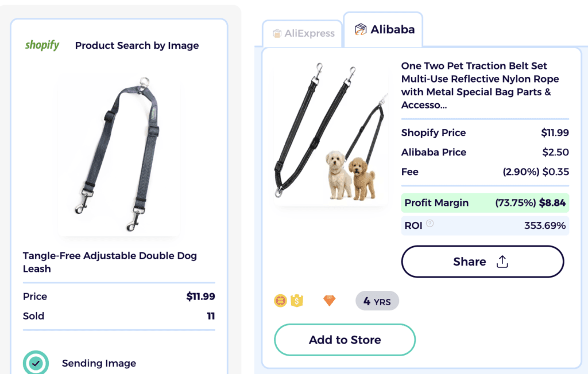Click the Shopify logo icon
Image resolution: width=588 pixels, height=374 pixels.
pos(42,45)
